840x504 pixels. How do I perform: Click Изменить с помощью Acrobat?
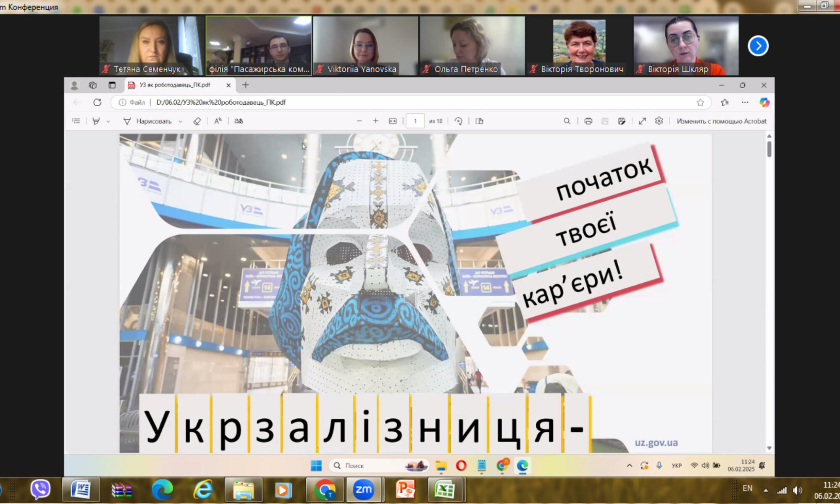click(x=722, y=121)
